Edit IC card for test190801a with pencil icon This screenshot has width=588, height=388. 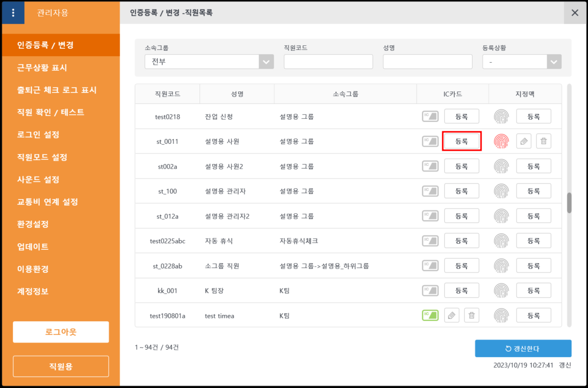pyautogui.click(x=452, y=315)
